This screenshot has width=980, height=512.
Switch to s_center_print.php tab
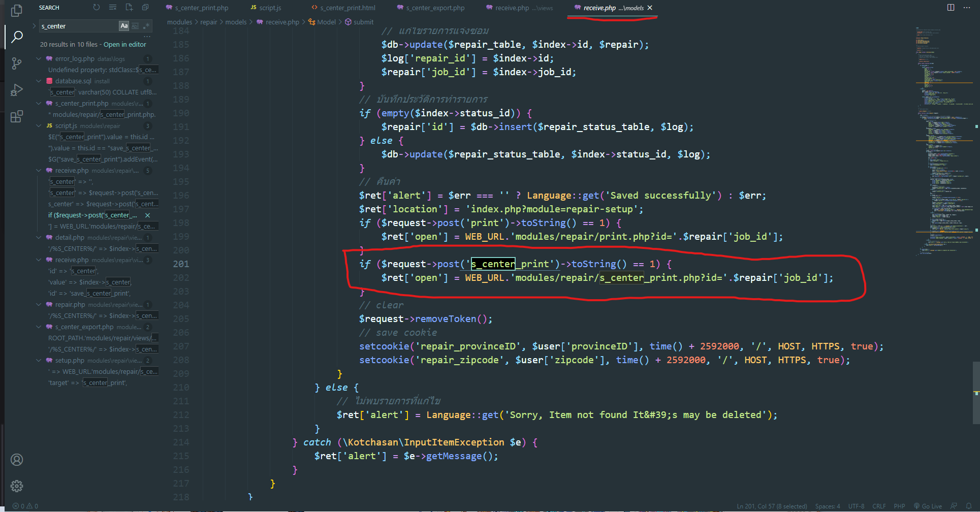(197, 8)
